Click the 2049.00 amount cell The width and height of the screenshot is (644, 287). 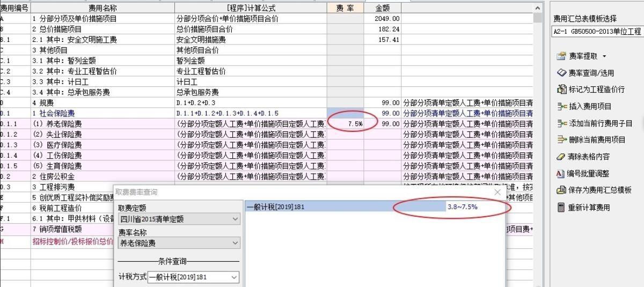coord(382,18)
